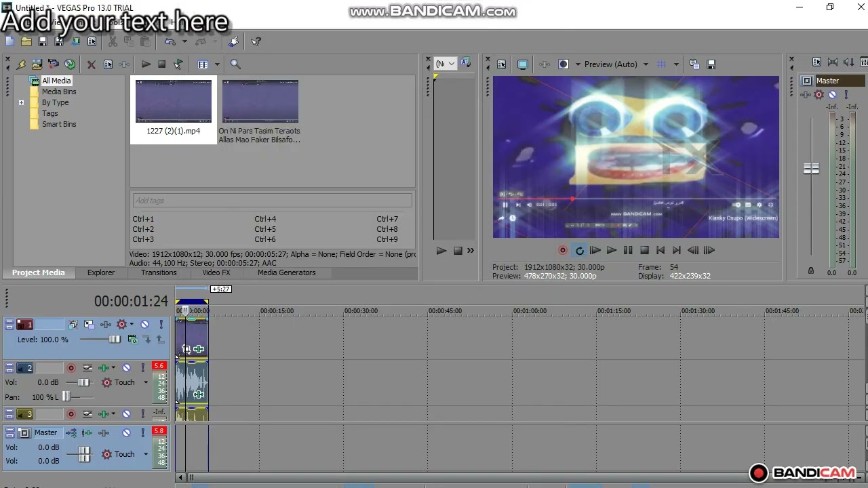The width and height of the screenshot is (868, 488).
Task: Click the Search Media Bins magnifier icon
Action: coord(235,64)
